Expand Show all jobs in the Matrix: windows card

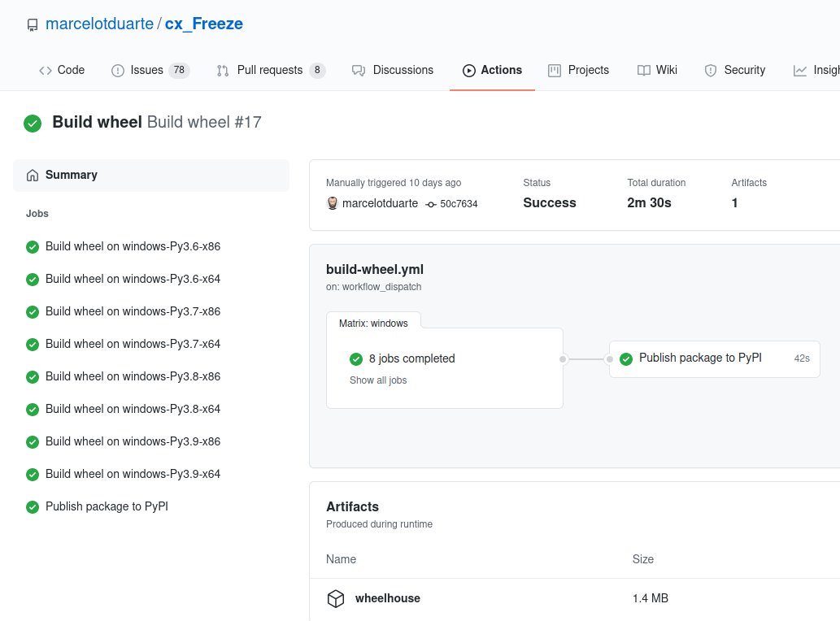[x=377, y=380]
